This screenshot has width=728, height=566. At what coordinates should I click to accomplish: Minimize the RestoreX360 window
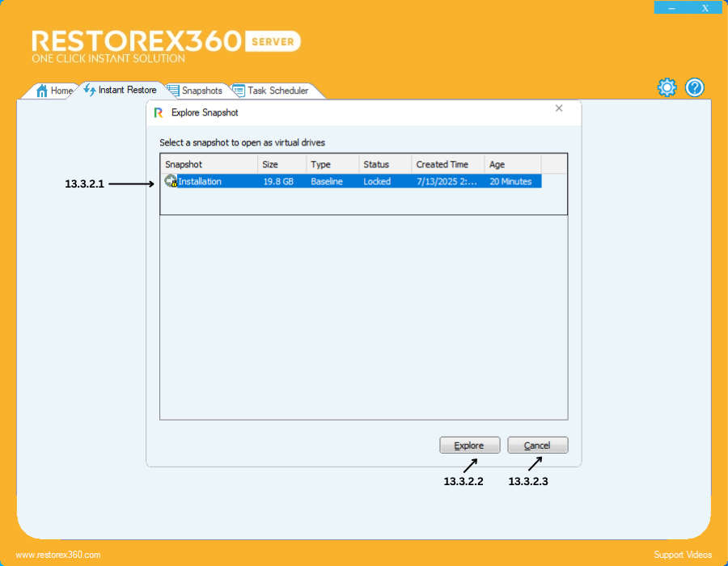tap(671, 8)
